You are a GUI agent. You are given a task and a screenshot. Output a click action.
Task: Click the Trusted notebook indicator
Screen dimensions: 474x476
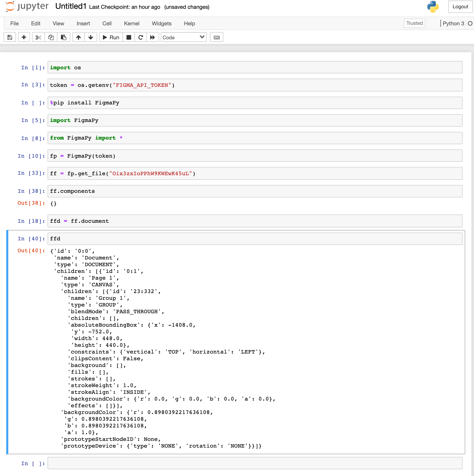pyautogui.click(x=415, y=23)
